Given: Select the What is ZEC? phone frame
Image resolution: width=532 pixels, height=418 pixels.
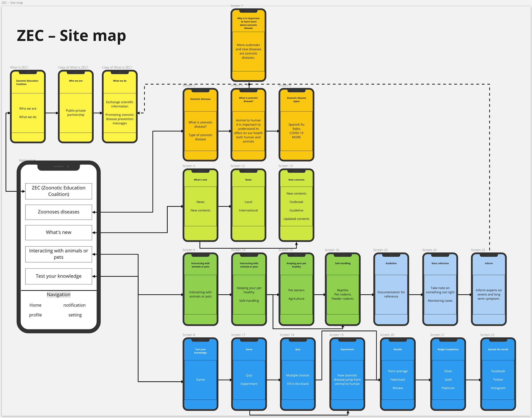Looking at the screenshot, I should (x=28, y=106).
